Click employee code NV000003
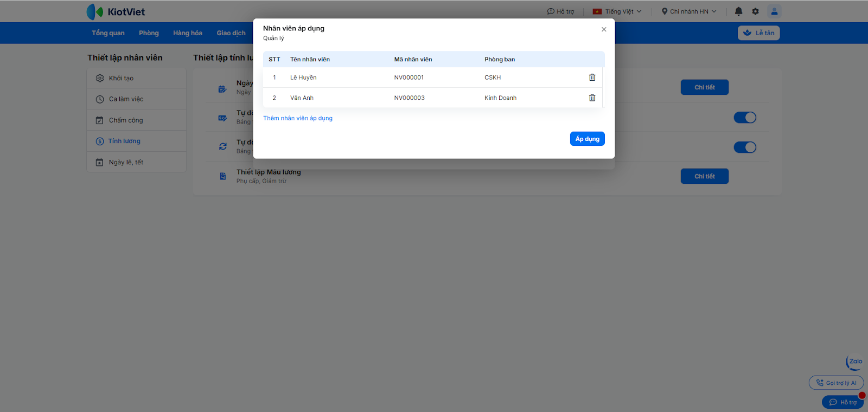Screen dimensions: 868x412 tap(410, 98)
